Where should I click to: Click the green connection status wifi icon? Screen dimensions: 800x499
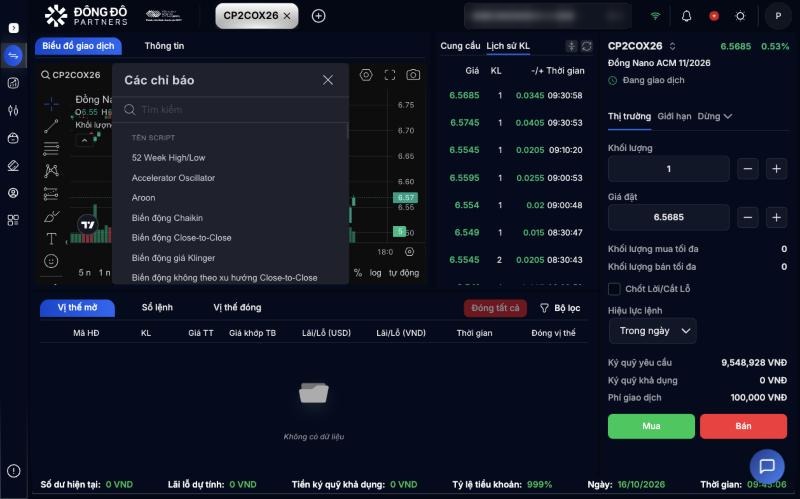point(655,16)
